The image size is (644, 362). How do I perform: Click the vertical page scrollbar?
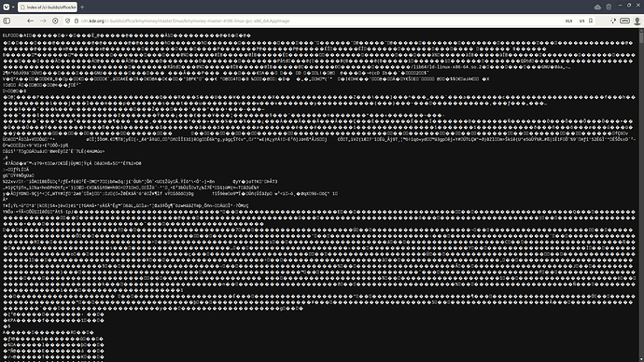[x=641, y=195]
